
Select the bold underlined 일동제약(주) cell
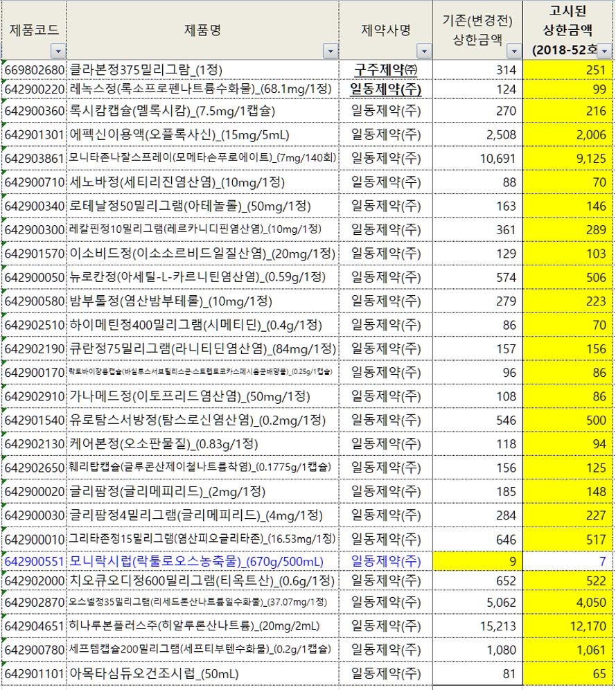[386, 89]
